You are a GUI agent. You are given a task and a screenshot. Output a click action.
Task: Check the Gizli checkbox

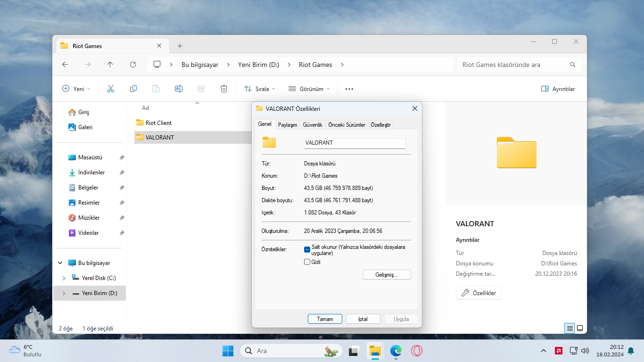[307, 262]
